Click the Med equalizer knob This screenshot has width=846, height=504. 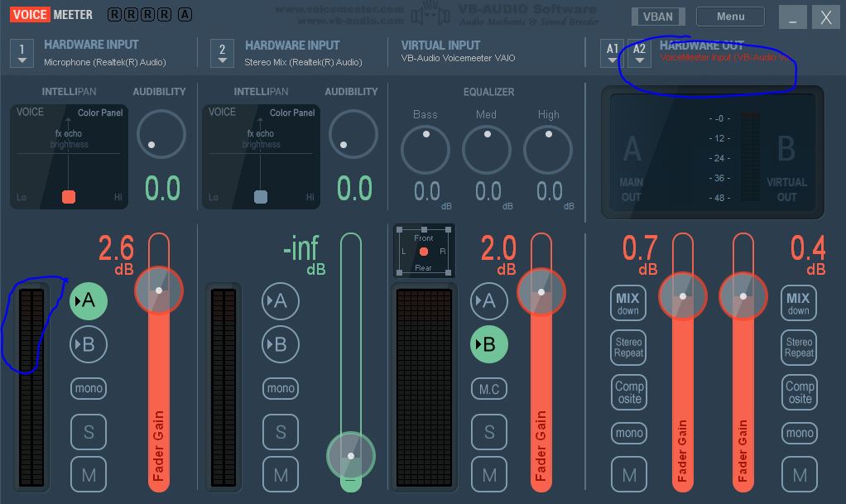487,150
